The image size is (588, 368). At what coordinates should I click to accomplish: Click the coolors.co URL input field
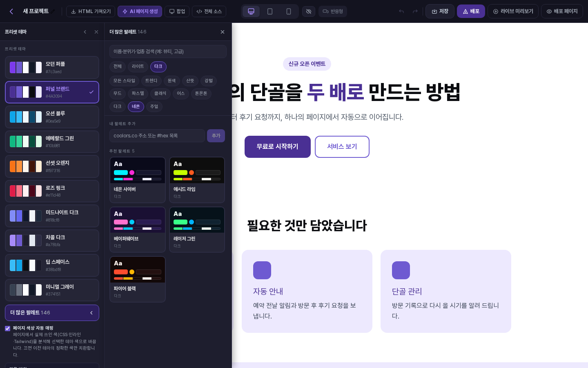click(x=157, y=136)
